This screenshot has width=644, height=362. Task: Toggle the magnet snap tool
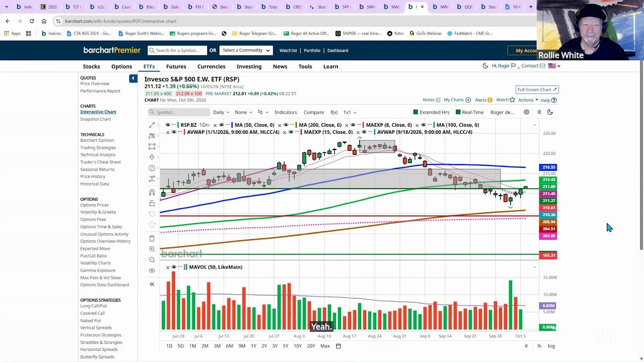(152, 193)
